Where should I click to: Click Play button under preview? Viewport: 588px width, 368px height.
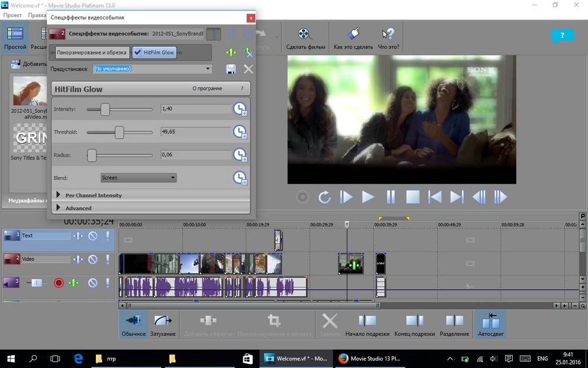click(x=368, y=197)
